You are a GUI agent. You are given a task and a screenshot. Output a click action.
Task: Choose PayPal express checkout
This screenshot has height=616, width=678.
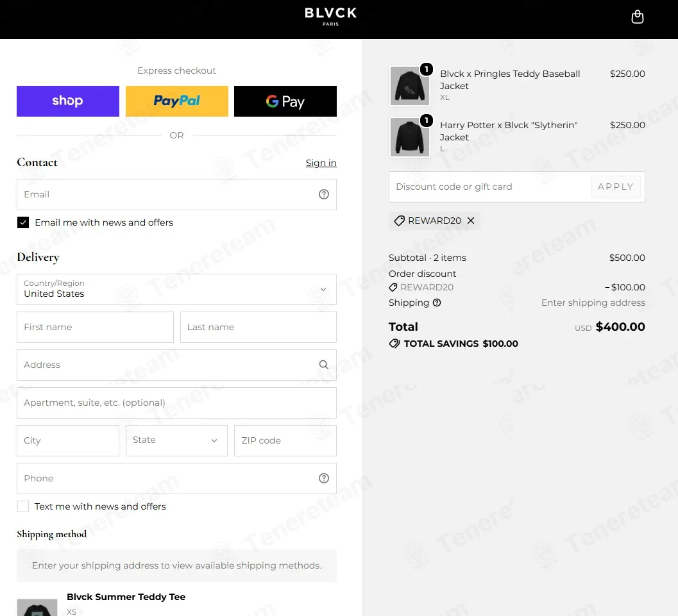(x=177, y=101)
